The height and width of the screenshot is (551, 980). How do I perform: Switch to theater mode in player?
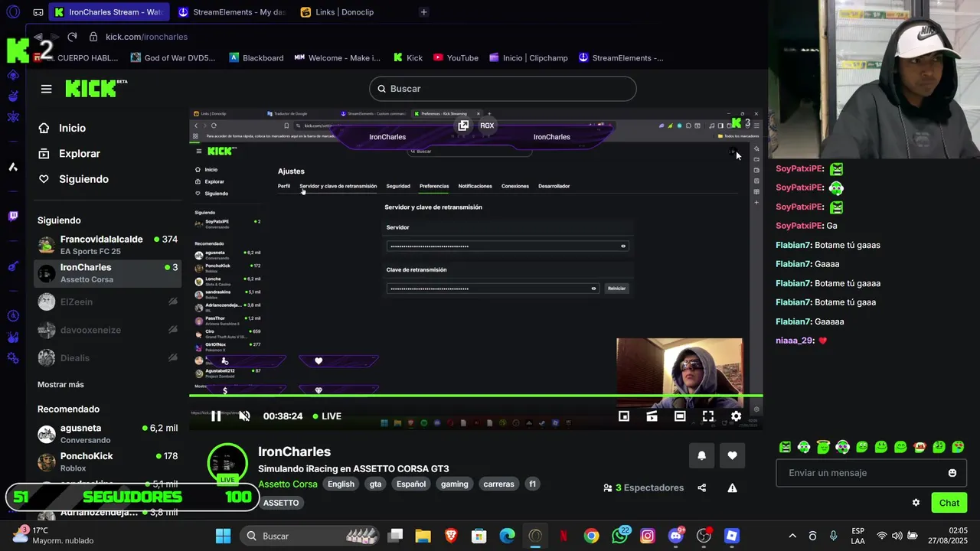coord(680,416)
